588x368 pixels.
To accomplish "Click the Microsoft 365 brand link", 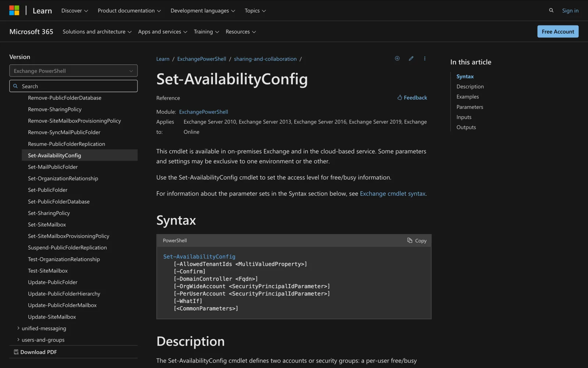I will point(31,32).
